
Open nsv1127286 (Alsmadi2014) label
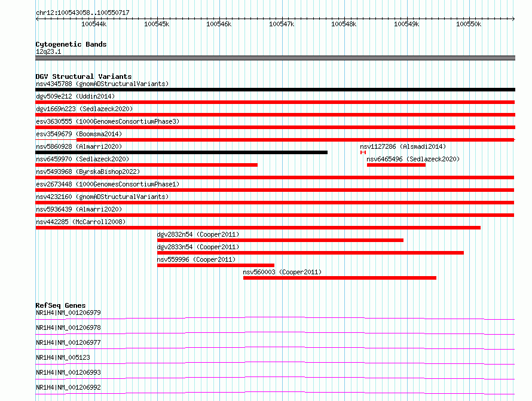click(403, 146)
